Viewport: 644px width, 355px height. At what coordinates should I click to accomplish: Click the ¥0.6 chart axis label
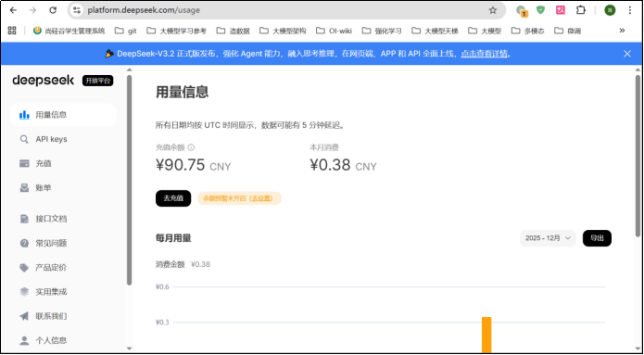(162, 286)
